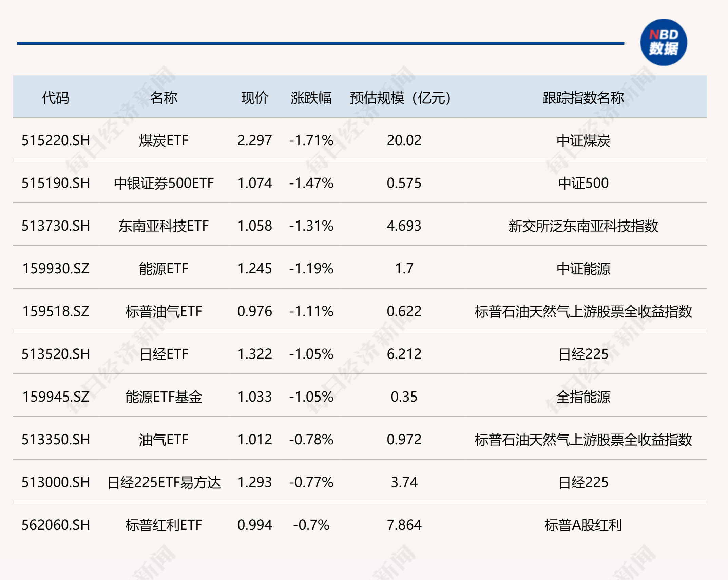Click estimated size 1.7
Screen dimensions: 728x580
point(404,269)
